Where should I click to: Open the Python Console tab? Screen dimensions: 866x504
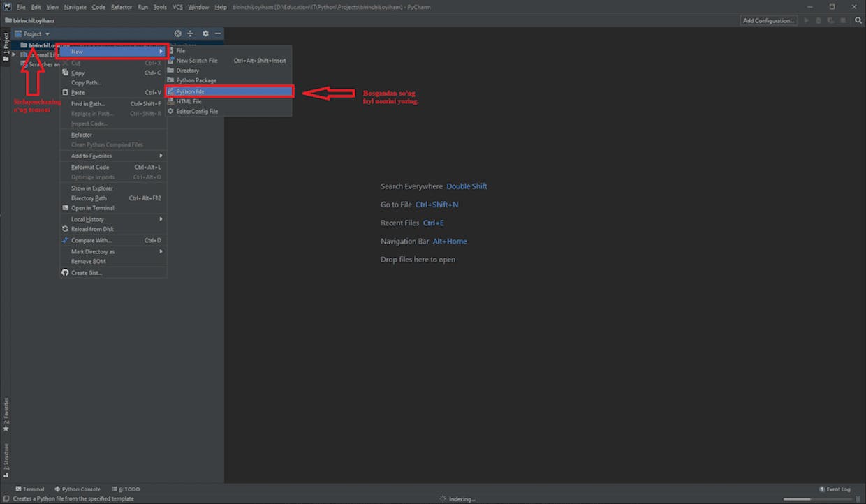[77, 489]
